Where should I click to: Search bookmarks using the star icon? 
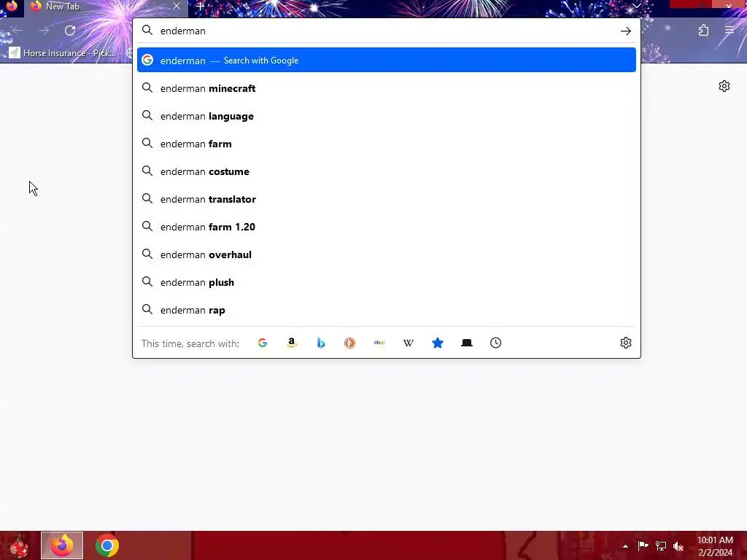point(438,343)
